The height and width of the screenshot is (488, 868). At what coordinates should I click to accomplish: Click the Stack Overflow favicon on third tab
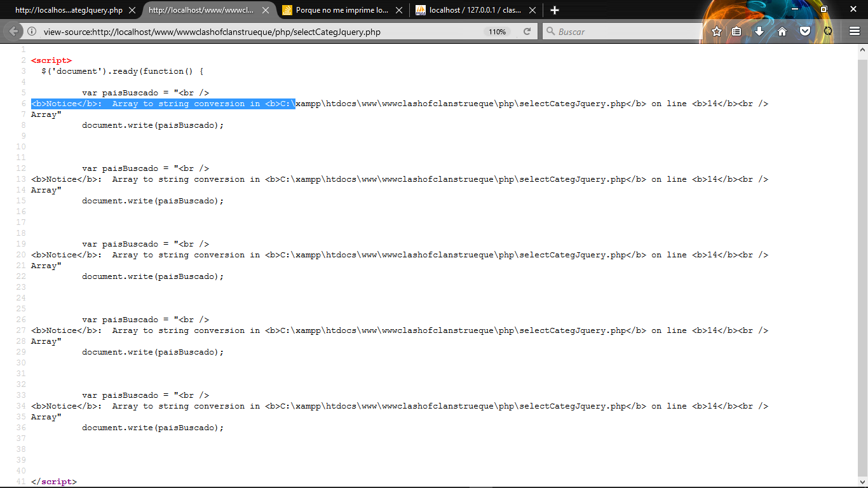click(x=287, y=10)
